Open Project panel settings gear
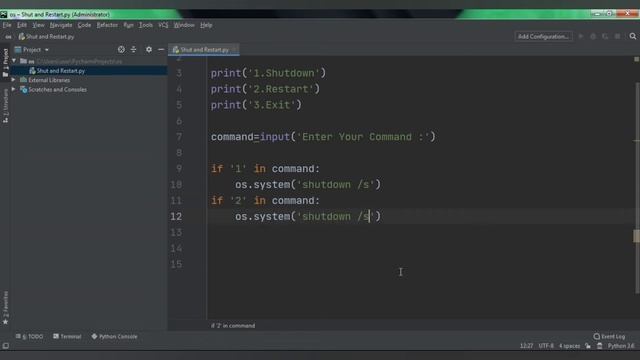This screenshot has height=360, width=640. tap(149, 49)
